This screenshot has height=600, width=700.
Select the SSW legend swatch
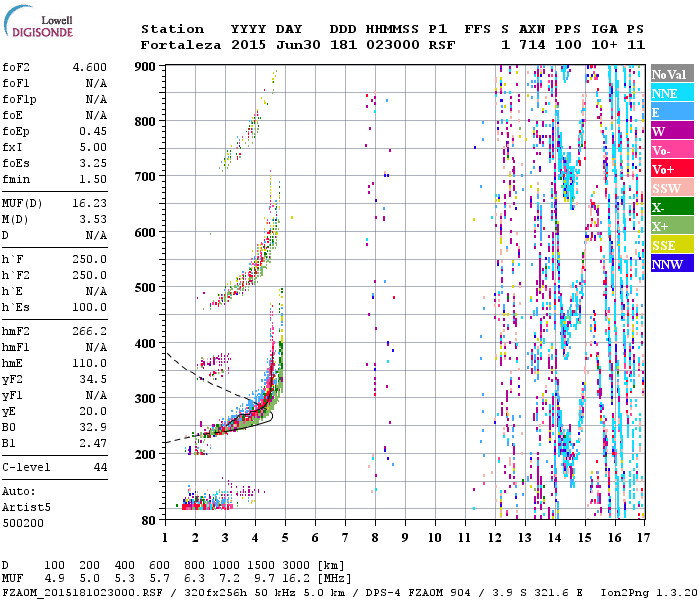pos(672,188)
